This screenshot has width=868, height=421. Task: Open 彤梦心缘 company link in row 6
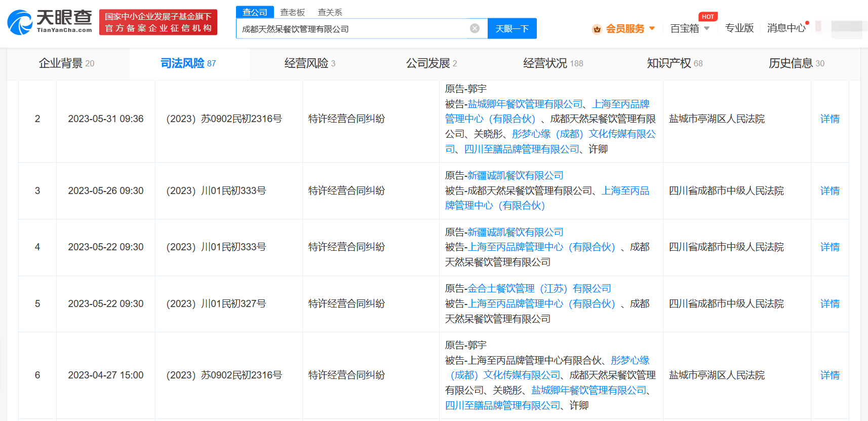[x=547, y=368]
